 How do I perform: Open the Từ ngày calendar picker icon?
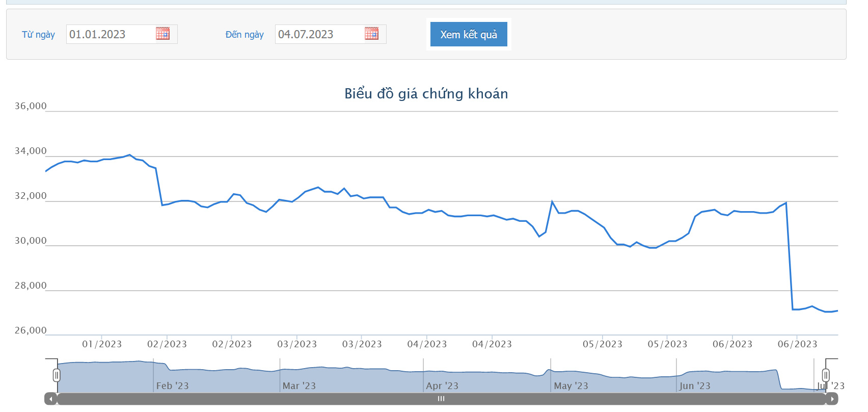point(162,34)
